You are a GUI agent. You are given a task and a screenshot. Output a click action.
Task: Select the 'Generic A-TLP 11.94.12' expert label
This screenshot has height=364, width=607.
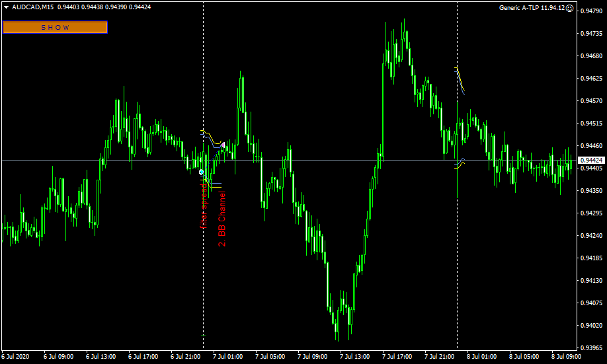point(532,8)
